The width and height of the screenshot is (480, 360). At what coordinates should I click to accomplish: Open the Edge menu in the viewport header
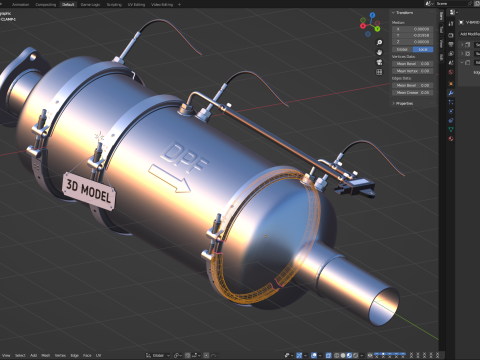(75, 355)
